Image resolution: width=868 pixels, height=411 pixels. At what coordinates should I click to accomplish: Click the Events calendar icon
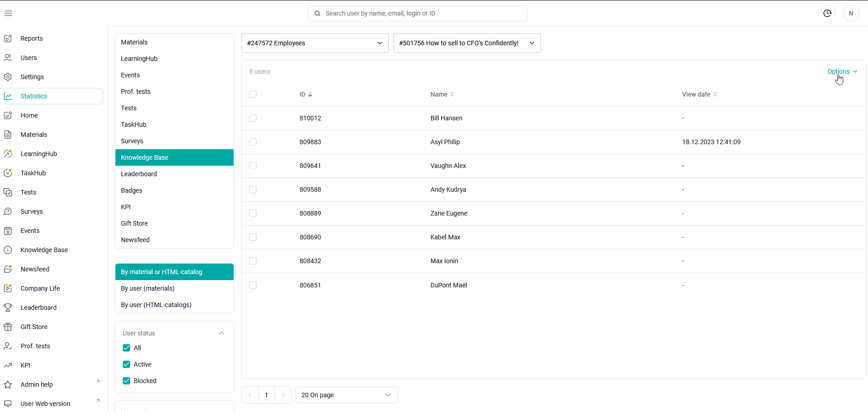click(8, 231)
